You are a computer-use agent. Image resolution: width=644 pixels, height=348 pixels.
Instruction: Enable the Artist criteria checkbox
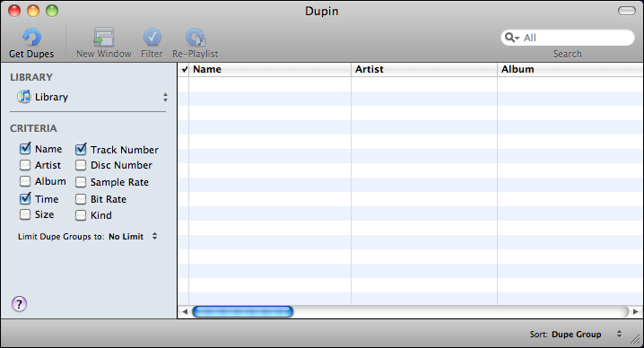point(25,165)
